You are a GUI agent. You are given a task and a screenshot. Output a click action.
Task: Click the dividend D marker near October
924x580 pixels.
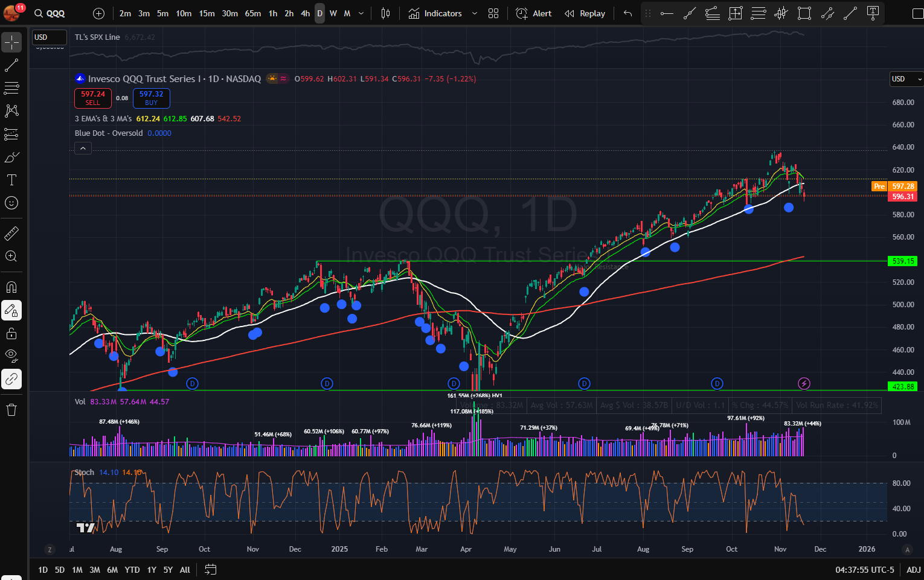(717, 383)
